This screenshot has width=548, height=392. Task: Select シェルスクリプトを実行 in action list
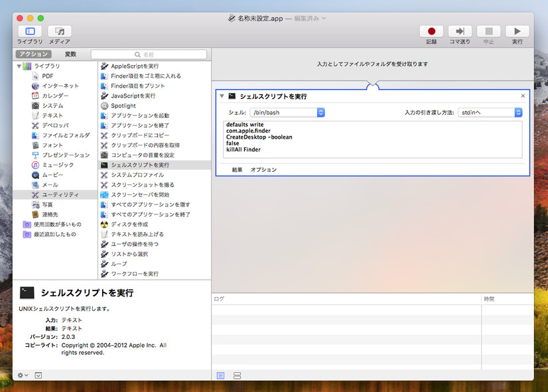click(155, 165)
